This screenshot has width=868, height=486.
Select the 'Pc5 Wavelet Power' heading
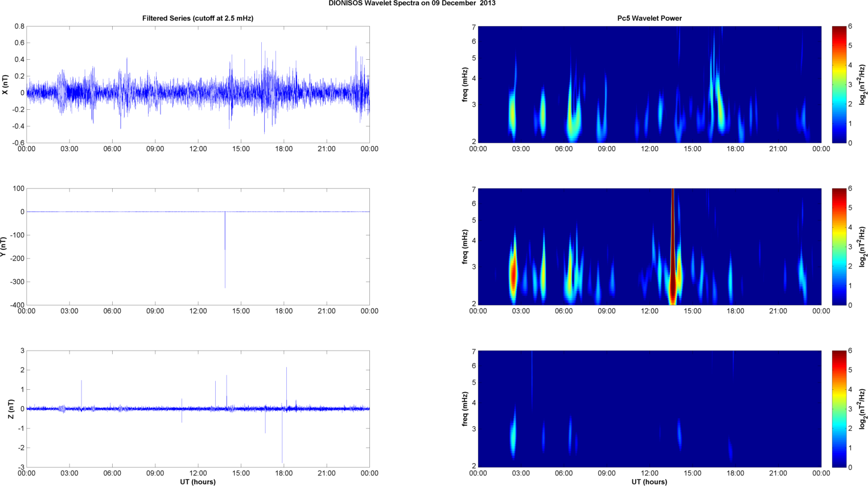pyautogui.click(x=649, y=18)
